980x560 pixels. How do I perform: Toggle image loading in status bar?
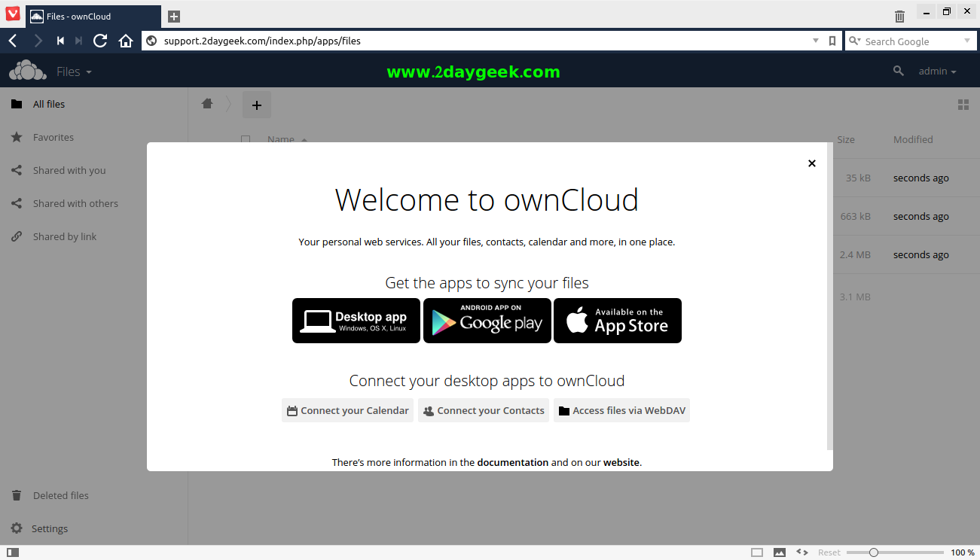780,552
